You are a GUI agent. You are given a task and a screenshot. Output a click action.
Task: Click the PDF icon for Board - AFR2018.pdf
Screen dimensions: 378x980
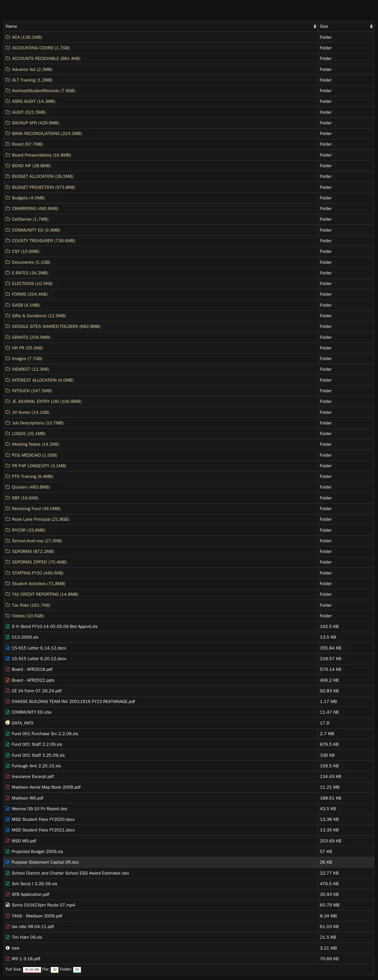[8, 669]
